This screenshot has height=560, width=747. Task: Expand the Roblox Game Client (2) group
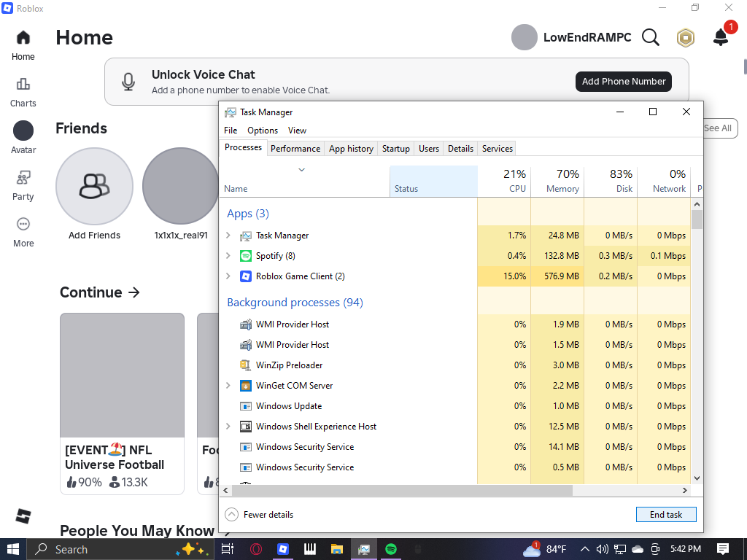pos(228,276)
